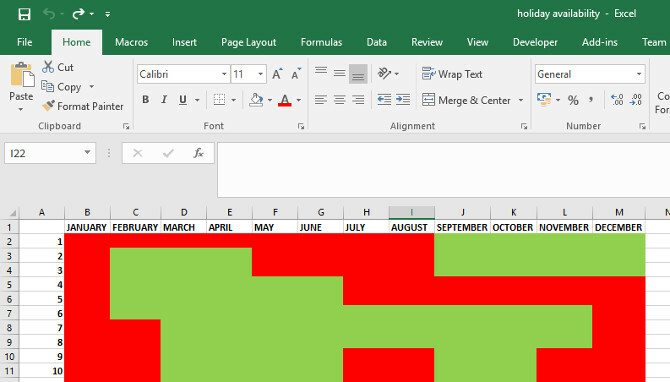670x382 pixels.
Task: Toggle Wrap Text
Action: (452, 74)
